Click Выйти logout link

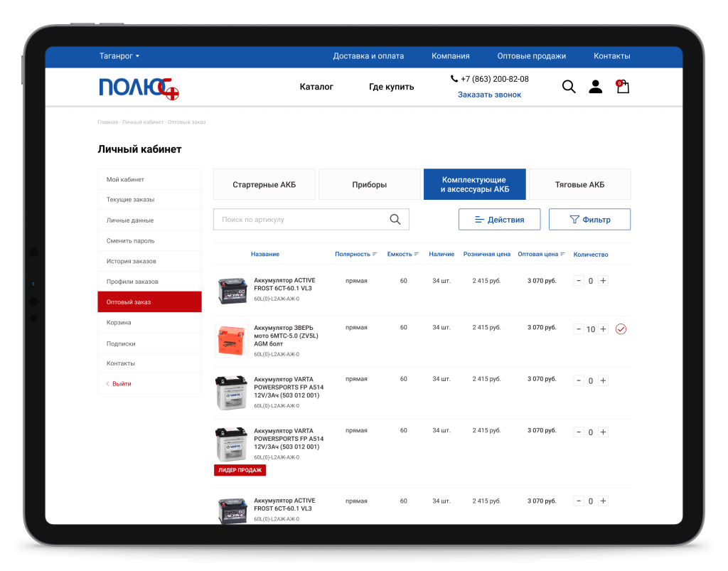[122, 383]
